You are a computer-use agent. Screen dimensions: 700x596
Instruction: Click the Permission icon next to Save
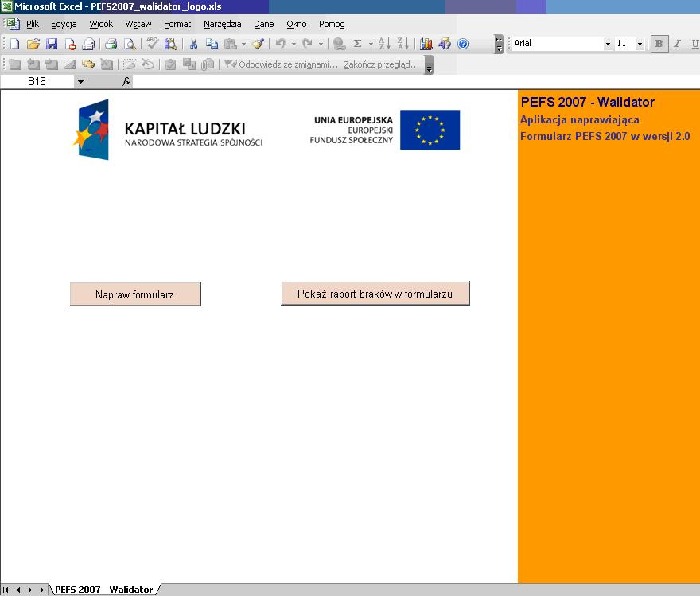click(70, 44)
